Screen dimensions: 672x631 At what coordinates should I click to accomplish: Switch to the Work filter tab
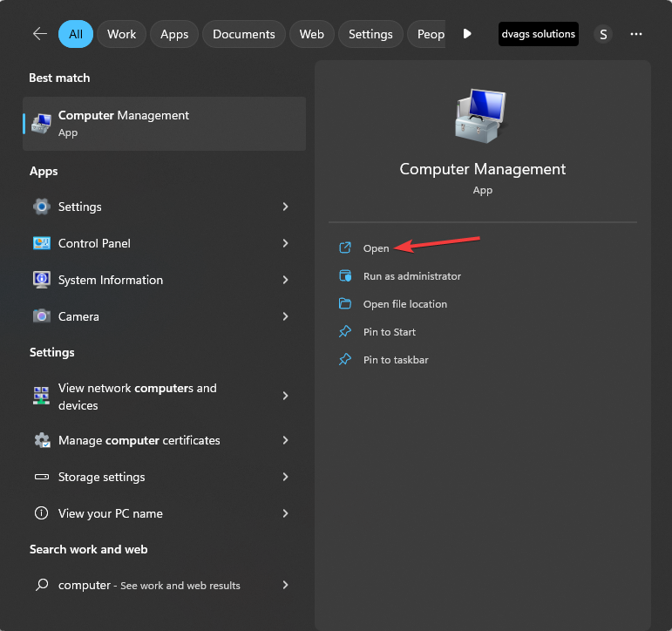pos(122,34)
